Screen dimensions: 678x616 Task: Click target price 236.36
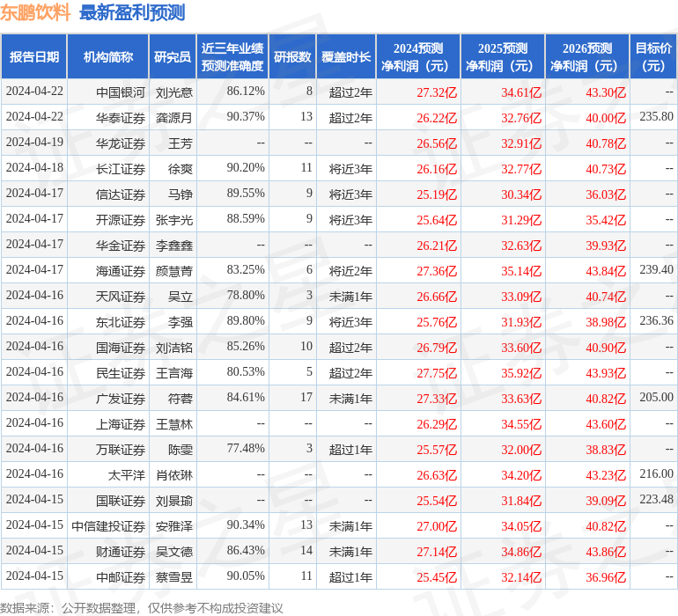656,320
